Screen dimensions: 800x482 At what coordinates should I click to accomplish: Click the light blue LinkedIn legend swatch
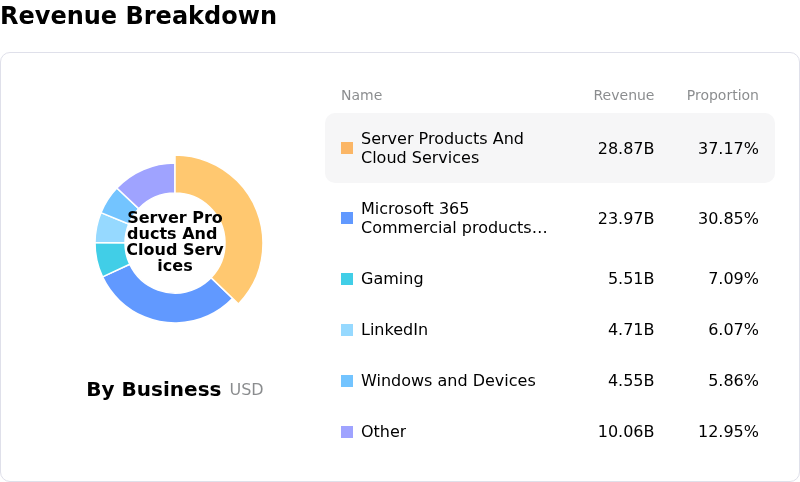[x=347, y=330]
